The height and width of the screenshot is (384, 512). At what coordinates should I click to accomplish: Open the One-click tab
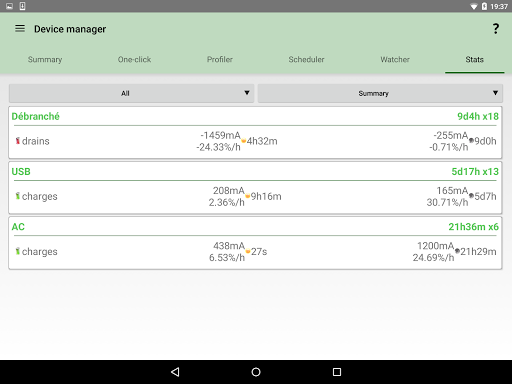[x=134, y=59]
